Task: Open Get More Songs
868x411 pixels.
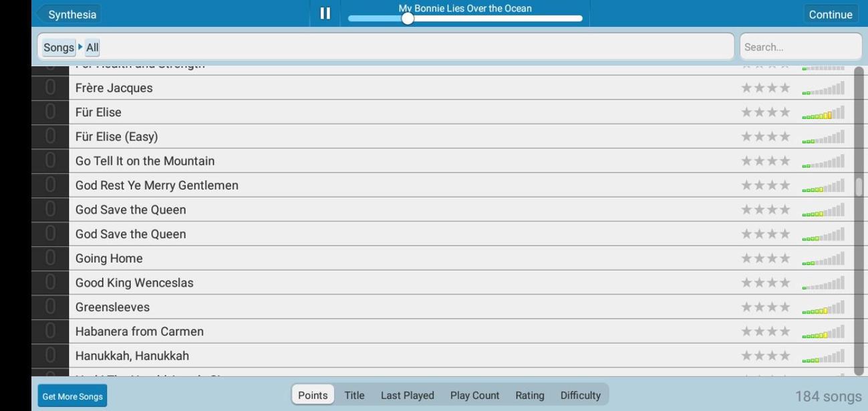Action: tap(71, 396)
